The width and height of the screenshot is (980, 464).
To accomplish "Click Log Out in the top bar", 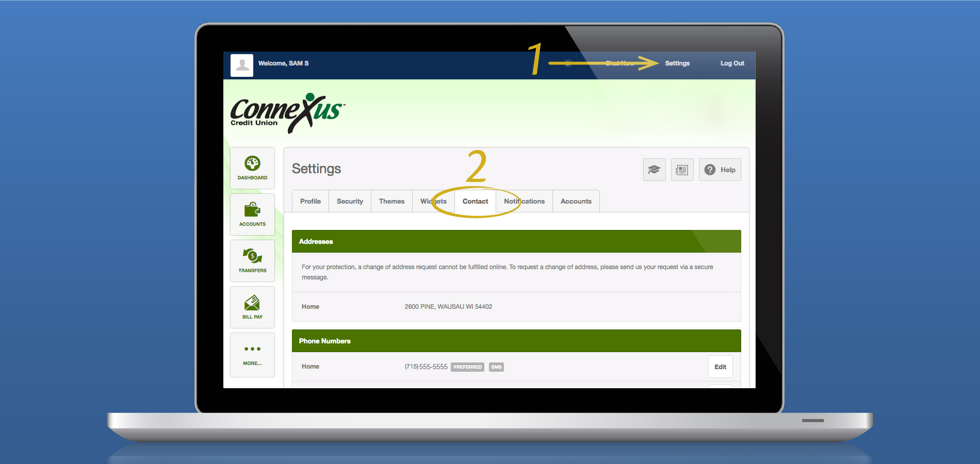I will click(x=732, y=63).
